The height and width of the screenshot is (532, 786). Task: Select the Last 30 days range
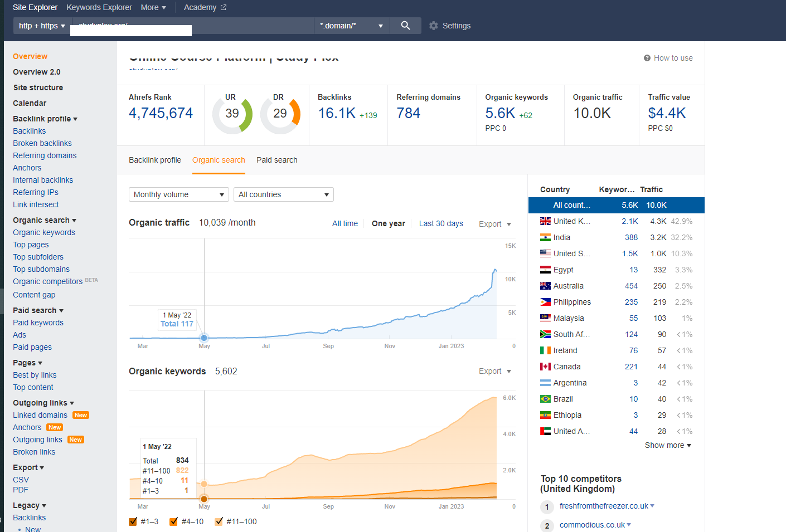441,223
